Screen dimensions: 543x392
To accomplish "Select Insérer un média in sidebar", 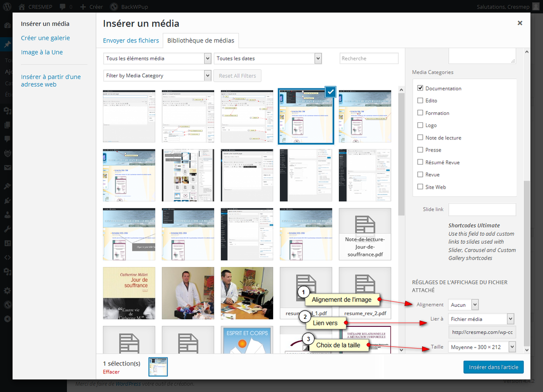I will pos(45,24).
